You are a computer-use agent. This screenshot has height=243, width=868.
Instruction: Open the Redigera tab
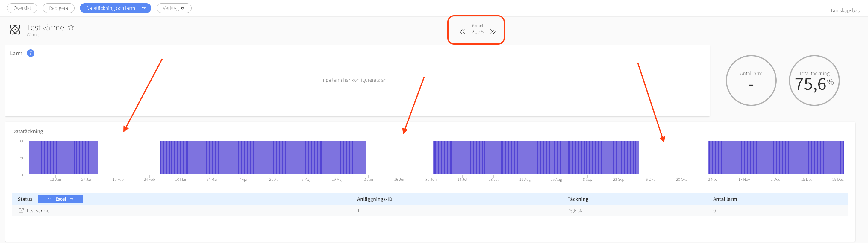59,8
